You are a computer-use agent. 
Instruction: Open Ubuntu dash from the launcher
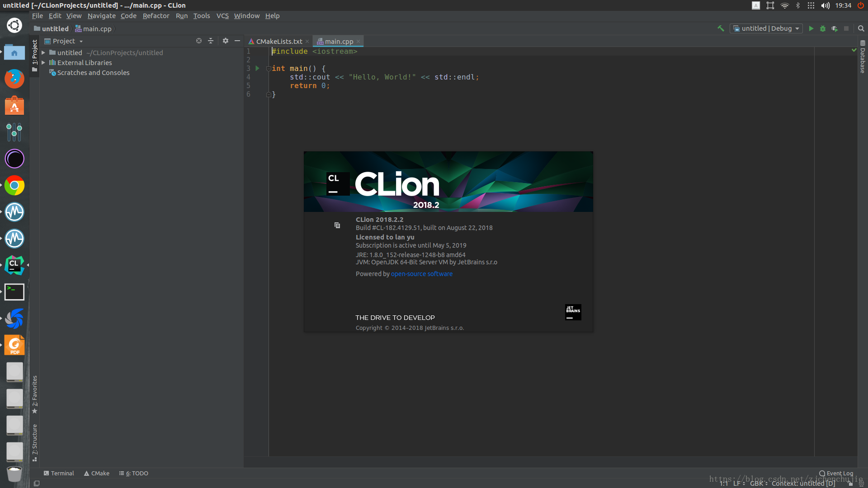click(x=14, y=25)
